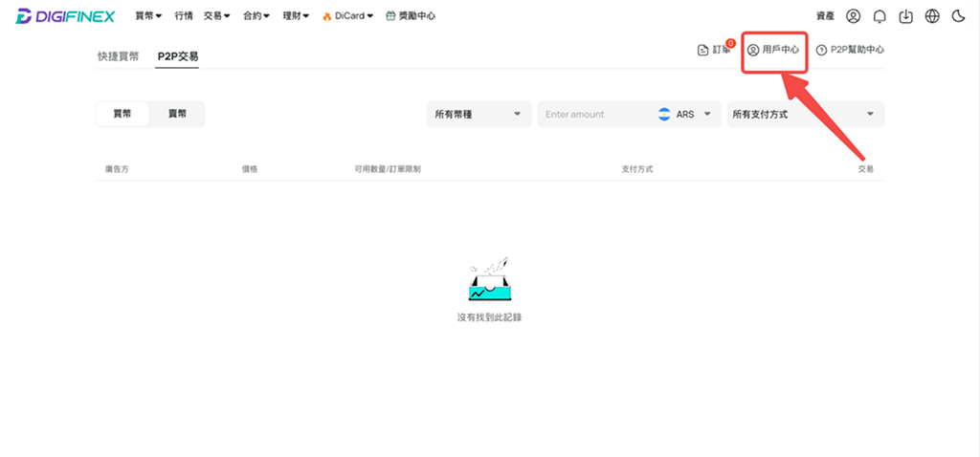This screenshot has height=457, width=980.
Task: Open 用戶中心 user center
Action: click(773, 50)
